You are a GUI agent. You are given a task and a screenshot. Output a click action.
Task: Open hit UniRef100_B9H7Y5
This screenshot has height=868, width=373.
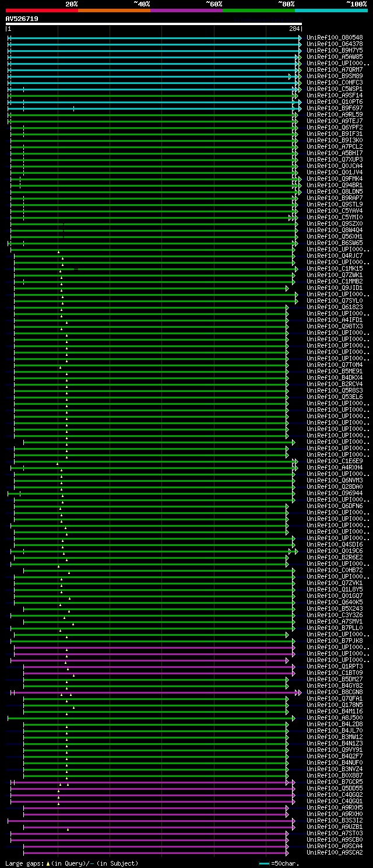pos(335,51)
